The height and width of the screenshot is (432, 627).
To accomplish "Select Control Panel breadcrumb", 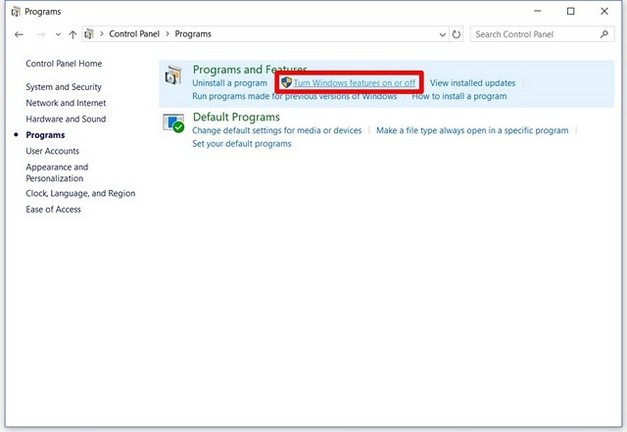I will (x=134, y=34).
